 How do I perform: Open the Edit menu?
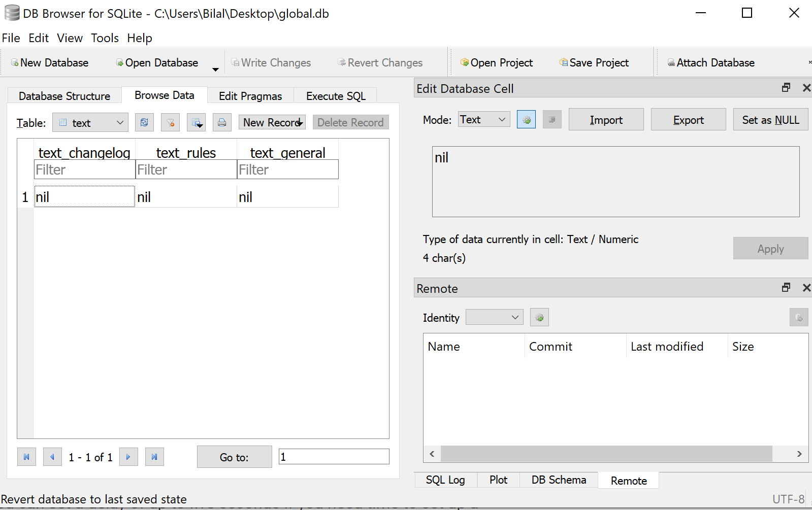tap(39, 38)
